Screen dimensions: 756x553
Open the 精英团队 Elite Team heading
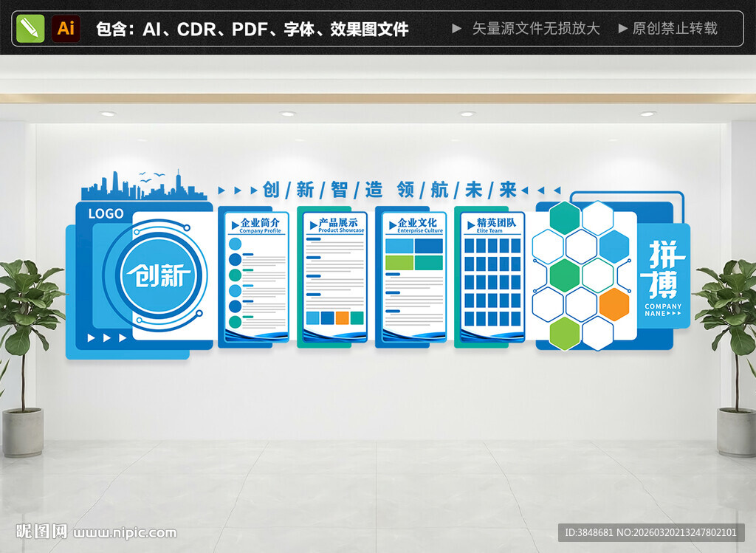(x=497, y=225)
